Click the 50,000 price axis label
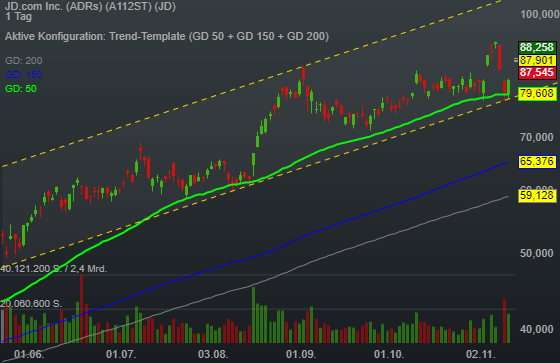 coord(536,253)
